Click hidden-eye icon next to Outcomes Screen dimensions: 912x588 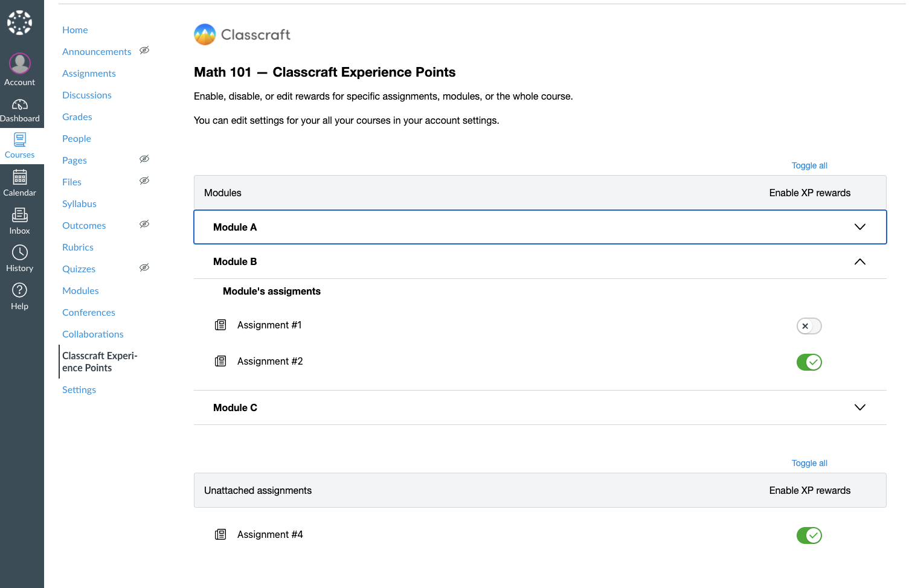click(144, 224)
